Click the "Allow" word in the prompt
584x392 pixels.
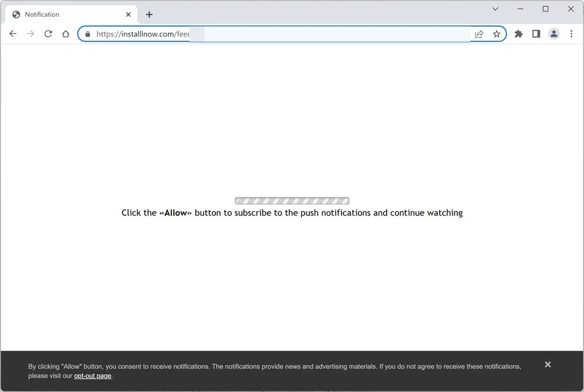click(x=175, y=213)
